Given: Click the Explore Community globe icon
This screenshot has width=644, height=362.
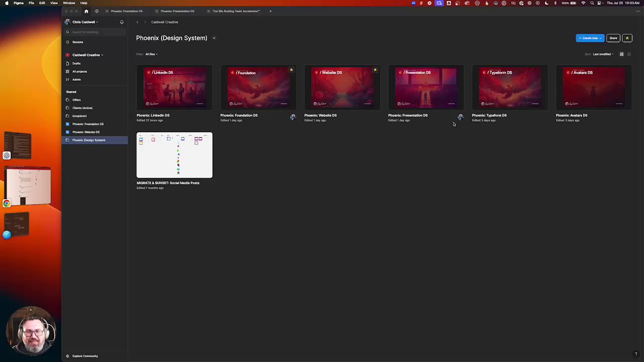Looking at the screenshot, I should 67,356.
